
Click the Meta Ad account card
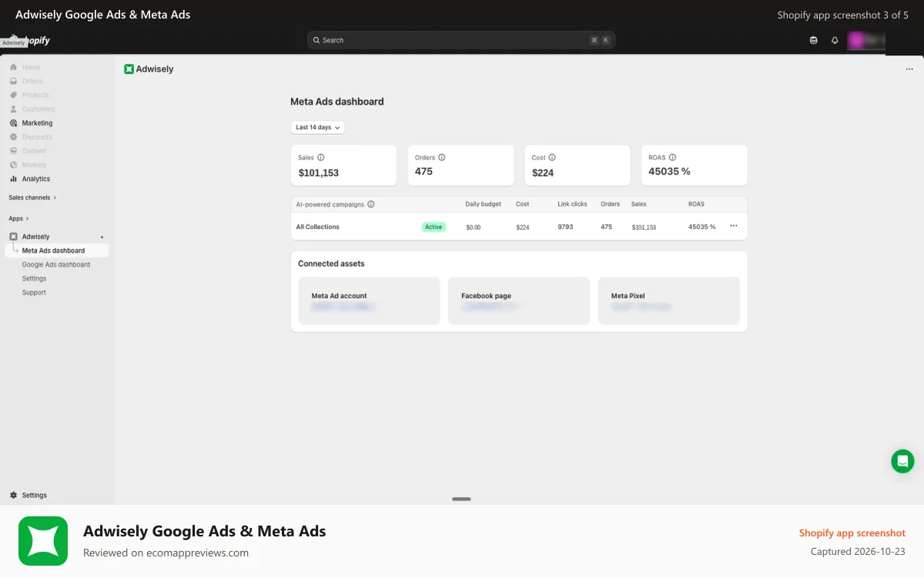(x=369, y=301)
